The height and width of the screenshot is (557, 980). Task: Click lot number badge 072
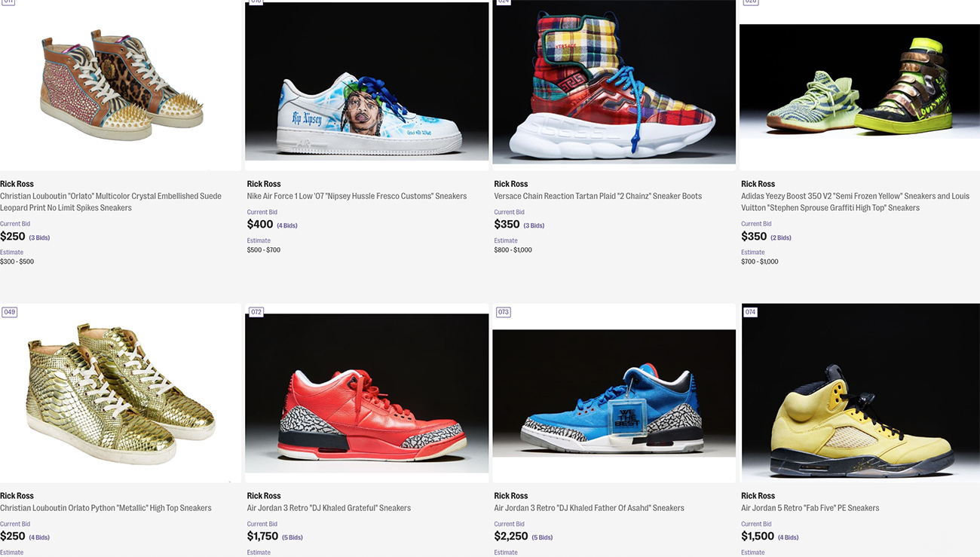pos(256,312)
